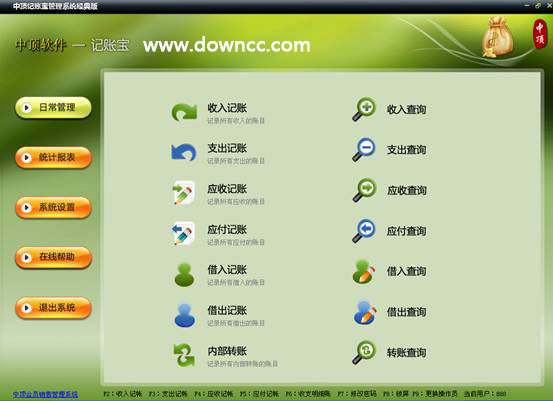Switch to the 日常管理 section
The width and height of the screenshot is (553, 401).
click(x=53, y=108)
